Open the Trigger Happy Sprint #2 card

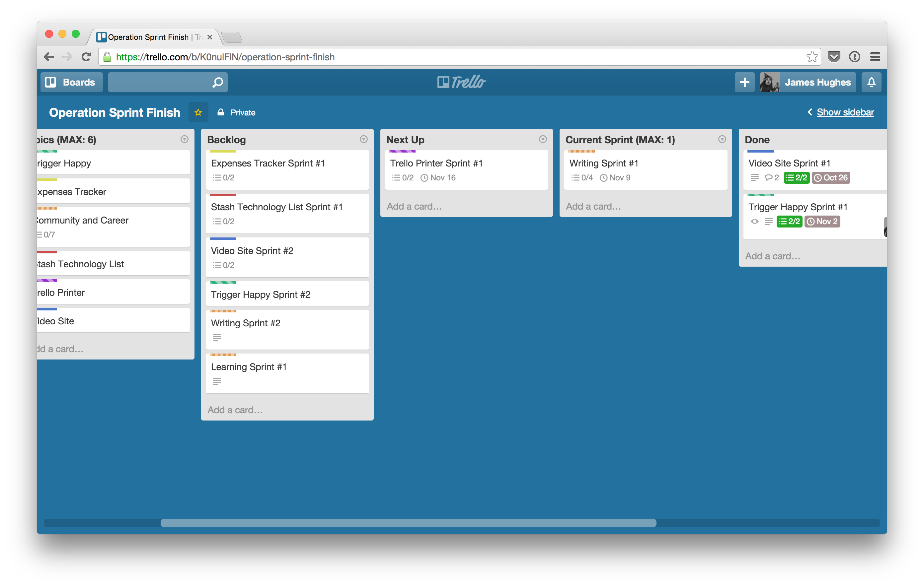pyautogui.click(x=287, y=294)
